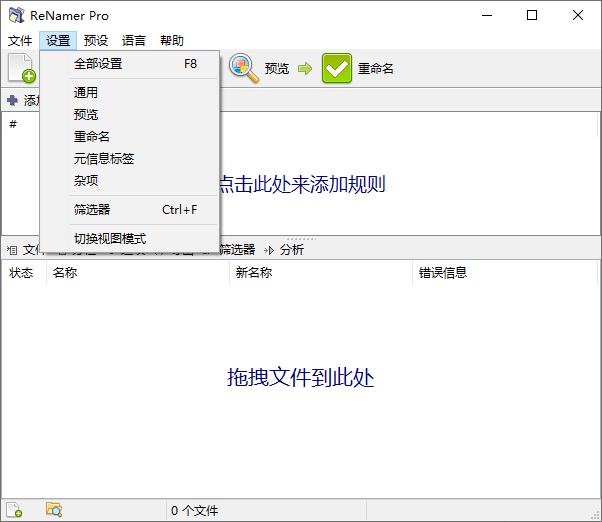Open the 预设 menu

point(96,40)
